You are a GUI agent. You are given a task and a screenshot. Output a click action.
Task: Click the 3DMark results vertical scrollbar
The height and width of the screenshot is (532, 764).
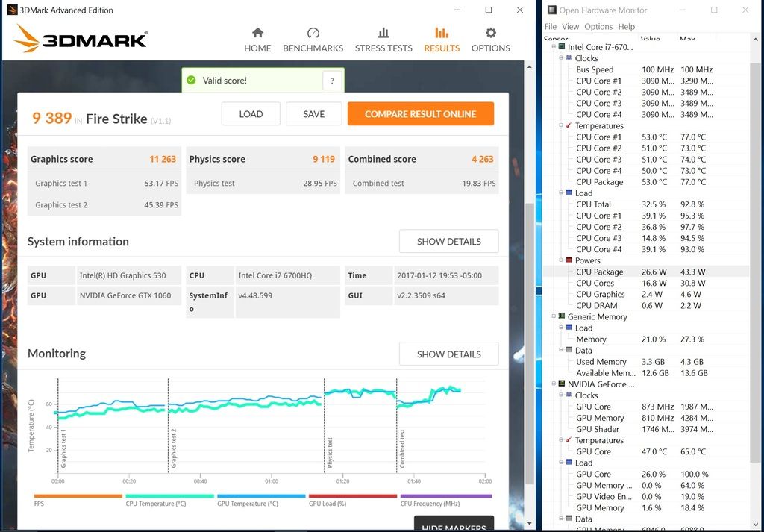[x=530, y=343]
